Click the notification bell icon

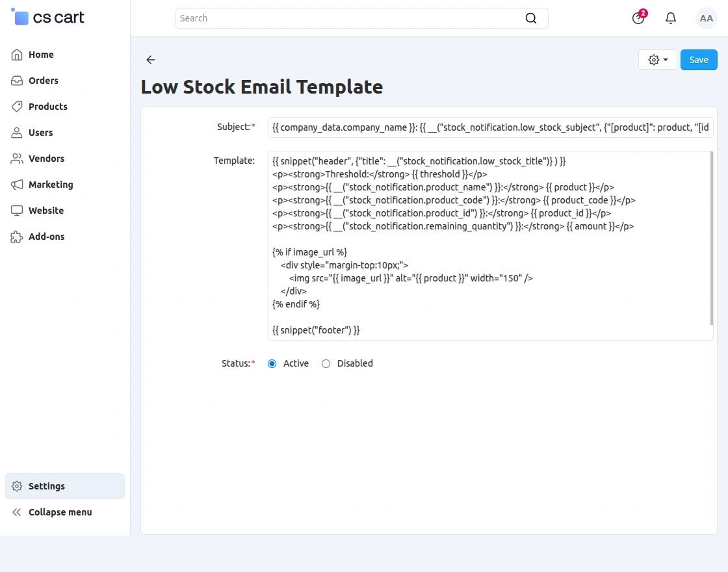pyautogui.click(x=670, y=18)
